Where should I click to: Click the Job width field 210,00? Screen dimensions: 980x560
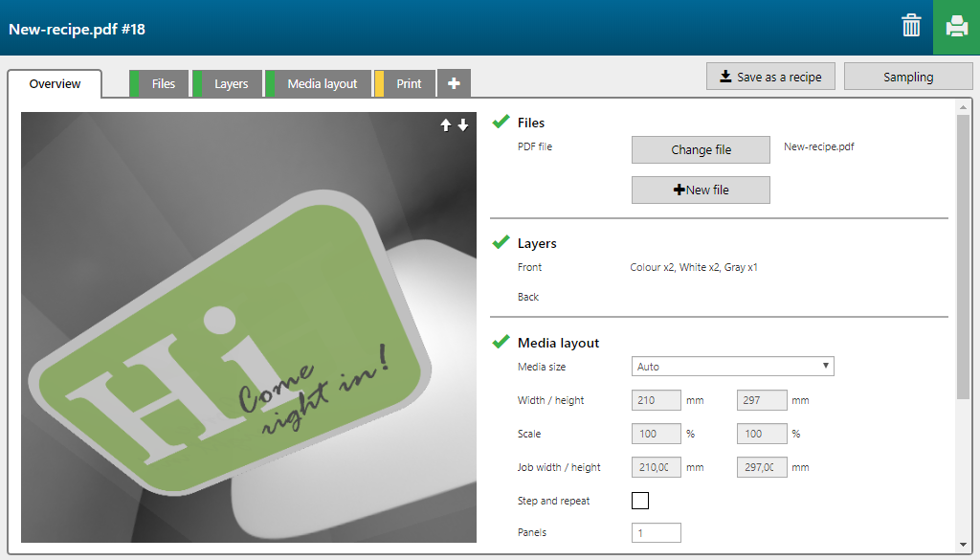tap(657, 467)
